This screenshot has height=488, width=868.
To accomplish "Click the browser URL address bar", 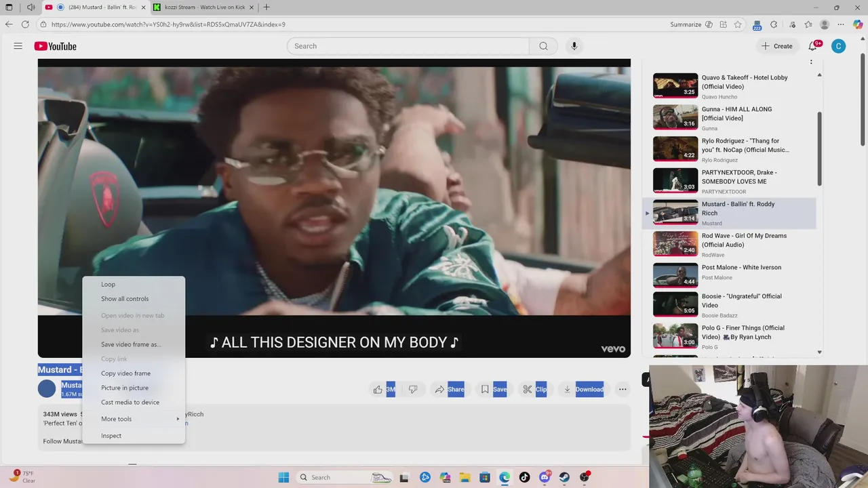I will pyautogui.click(x=353, y=24).
